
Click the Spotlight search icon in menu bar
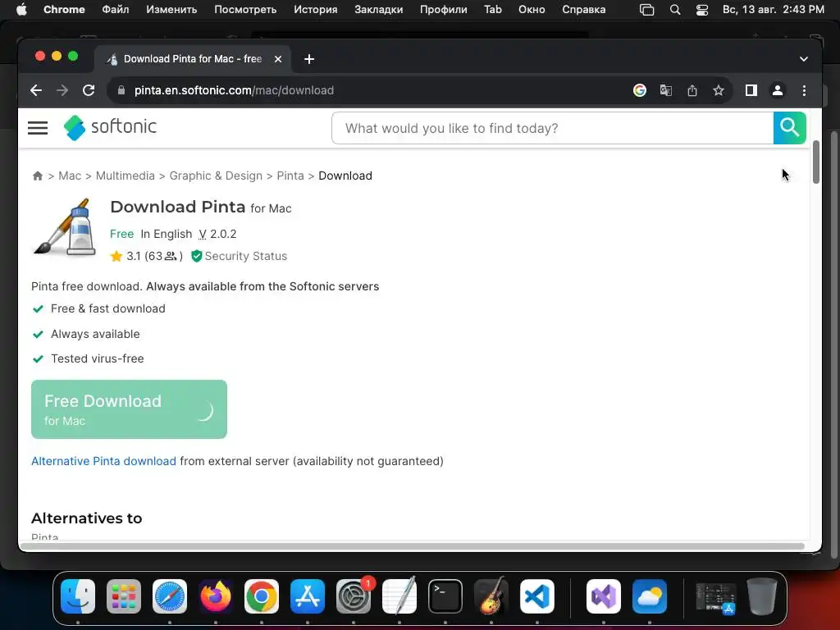click(x=675, y=10)
